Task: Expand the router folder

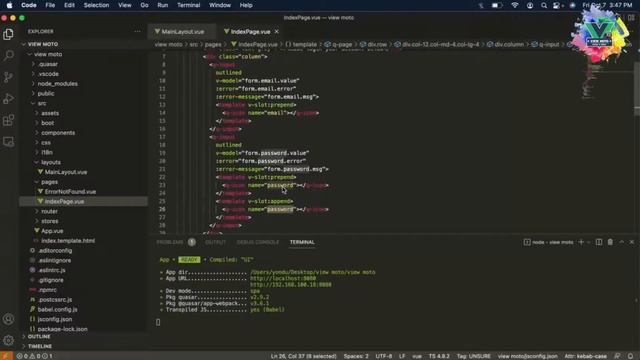Action: (x=49, y=211)
